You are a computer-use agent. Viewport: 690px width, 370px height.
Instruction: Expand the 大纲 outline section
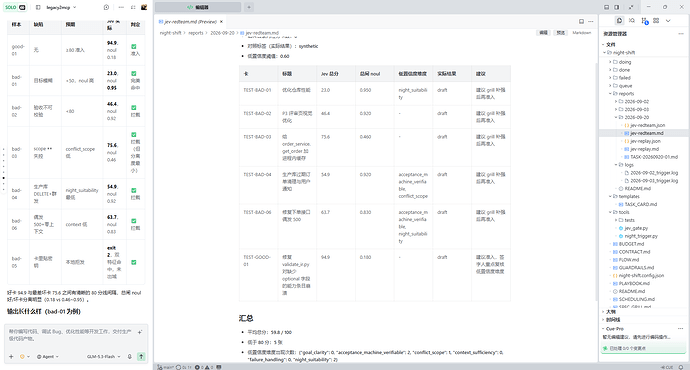click(x=642, y=312)
